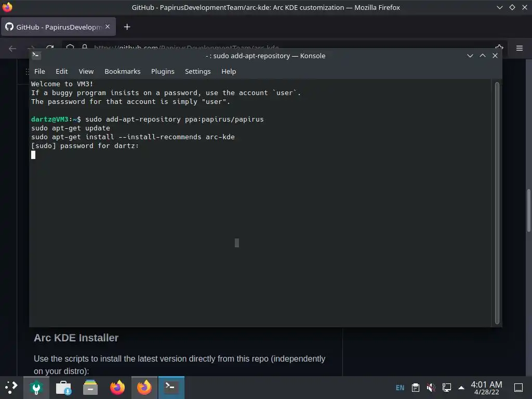Minimize the Firefox window
Screen dimensions: 532x399
(x=500, y=7)
